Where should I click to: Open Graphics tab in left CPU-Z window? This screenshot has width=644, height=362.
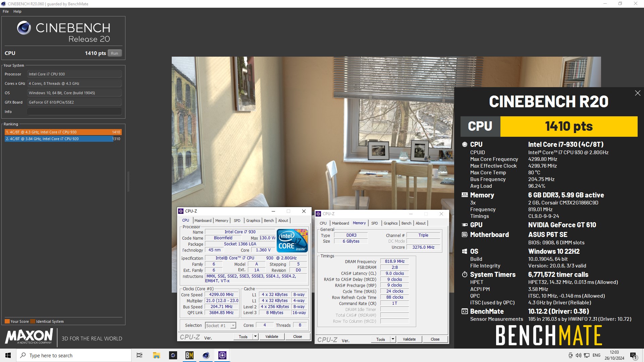(253, 221)
